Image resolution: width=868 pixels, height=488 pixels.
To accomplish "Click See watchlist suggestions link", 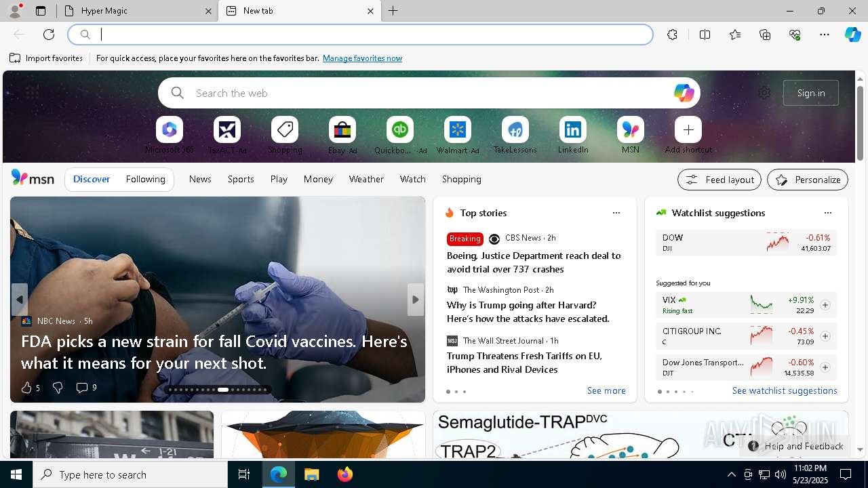I will coord(785,391).
